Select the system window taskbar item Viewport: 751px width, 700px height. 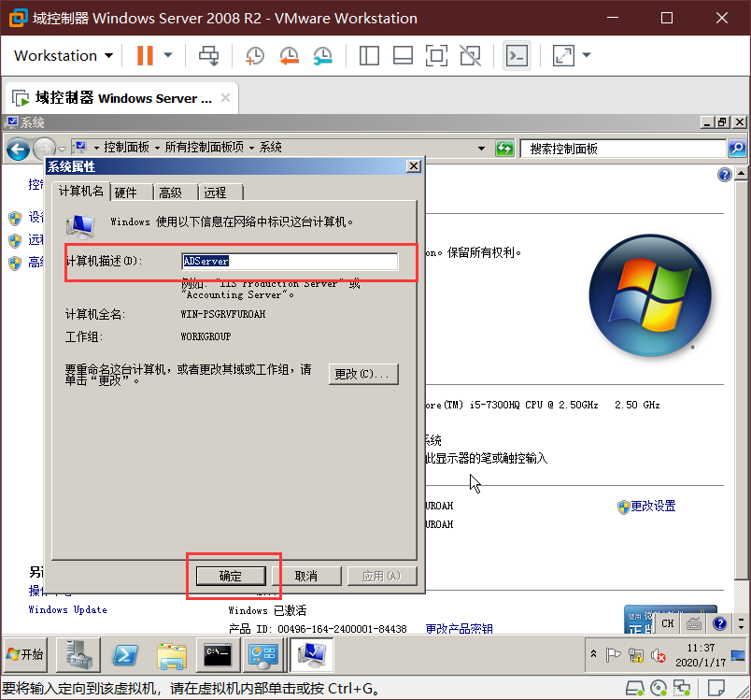(312, 655)
